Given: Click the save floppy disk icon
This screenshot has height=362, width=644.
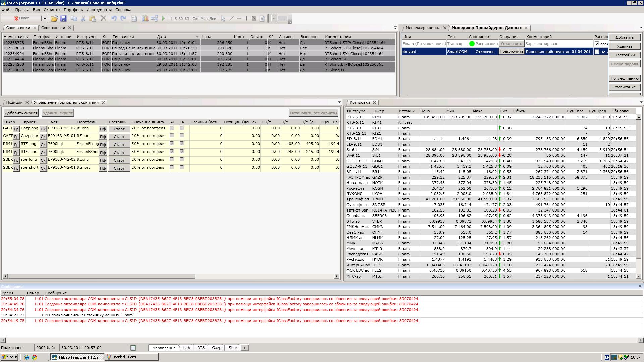Looking at the screenshot, I should [x=63, y=19].
